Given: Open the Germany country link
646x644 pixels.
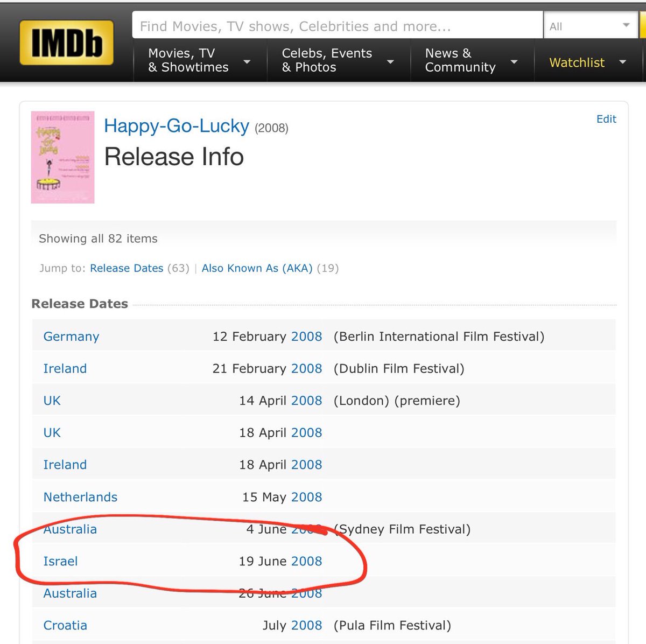Looking at the screenshot, I should point(71,337).
